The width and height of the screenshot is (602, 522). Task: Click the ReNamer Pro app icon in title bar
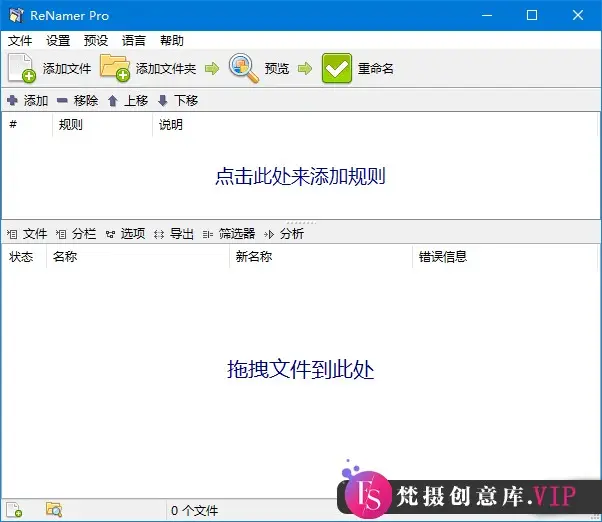tap(17, 15)
